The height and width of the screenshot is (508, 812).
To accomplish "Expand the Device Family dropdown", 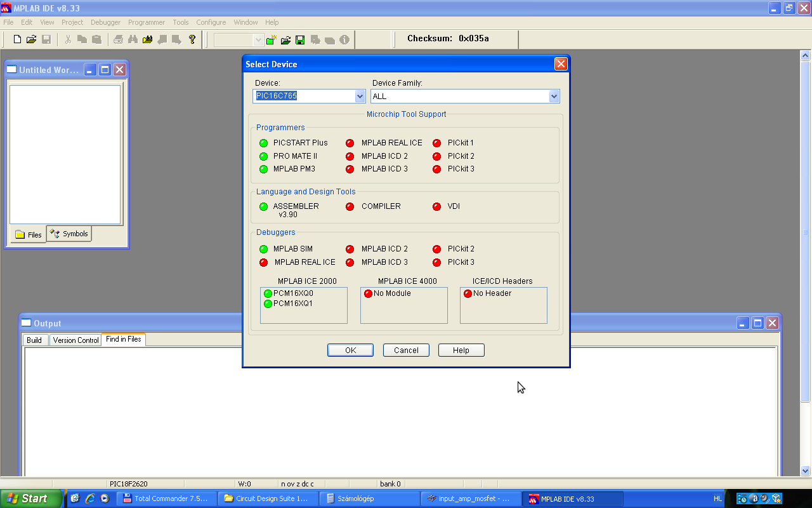I will [554, 96].
